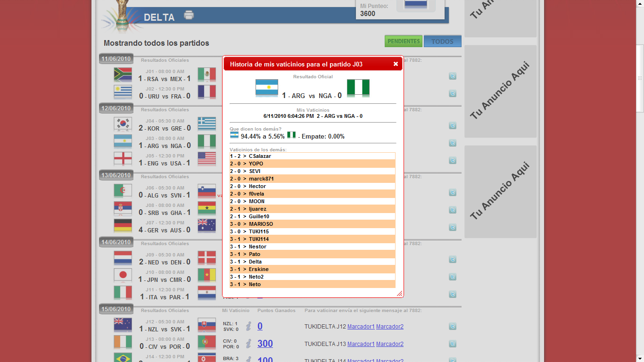Switch to the TODOS matches tab
This screenshot has height=362, width=644.
tap(442, 41)
